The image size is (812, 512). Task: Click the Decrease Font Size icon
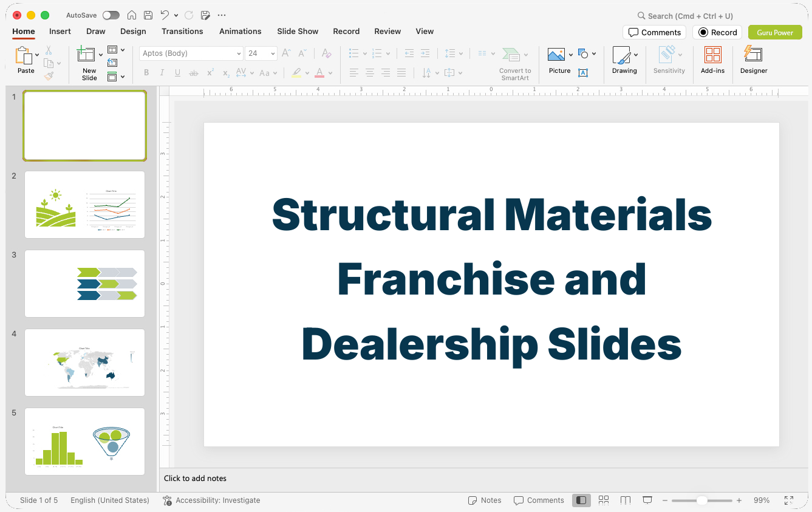point(302,53)
